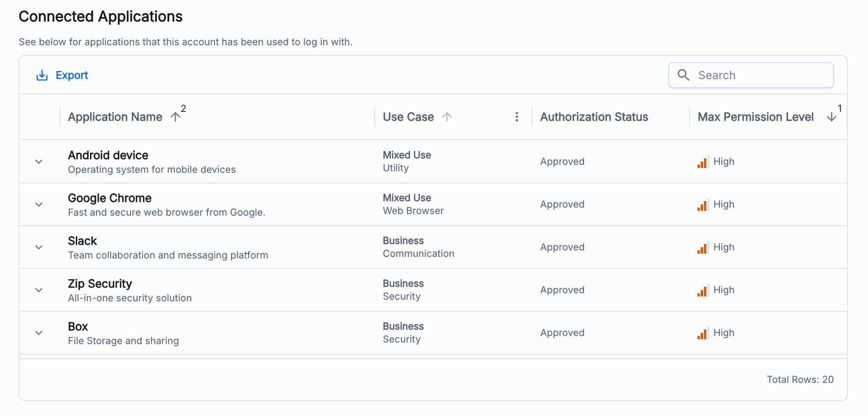Click the Application Name sort arrow

coord(175,117)
